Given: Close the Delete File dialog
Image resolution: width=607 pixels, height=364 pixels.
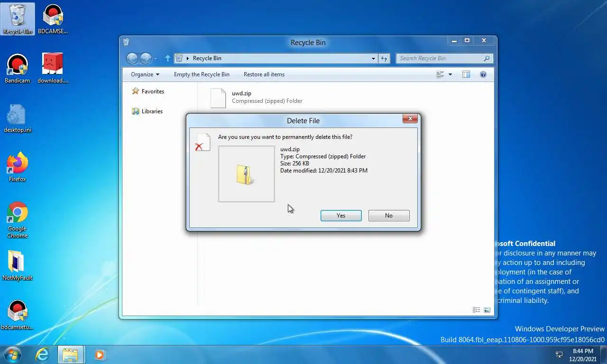Looking at the screenshot, I should click(410, 118).
